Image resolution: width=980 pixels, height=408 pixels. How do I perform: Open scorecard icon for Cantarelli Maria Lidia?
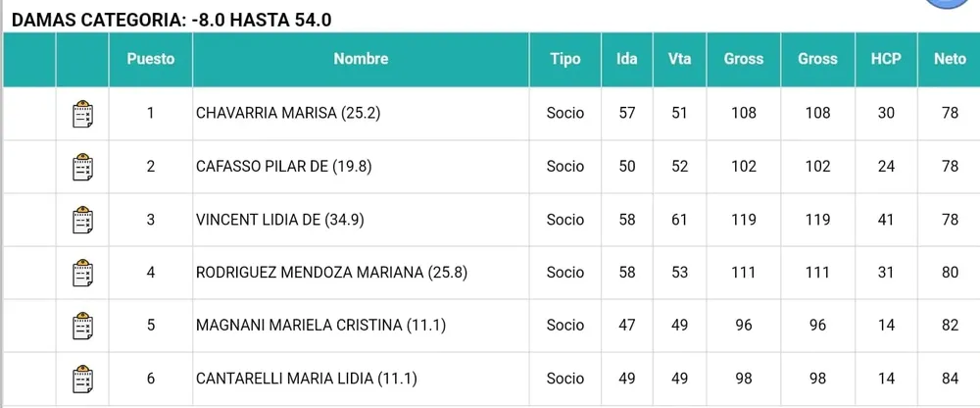(83, 379)
